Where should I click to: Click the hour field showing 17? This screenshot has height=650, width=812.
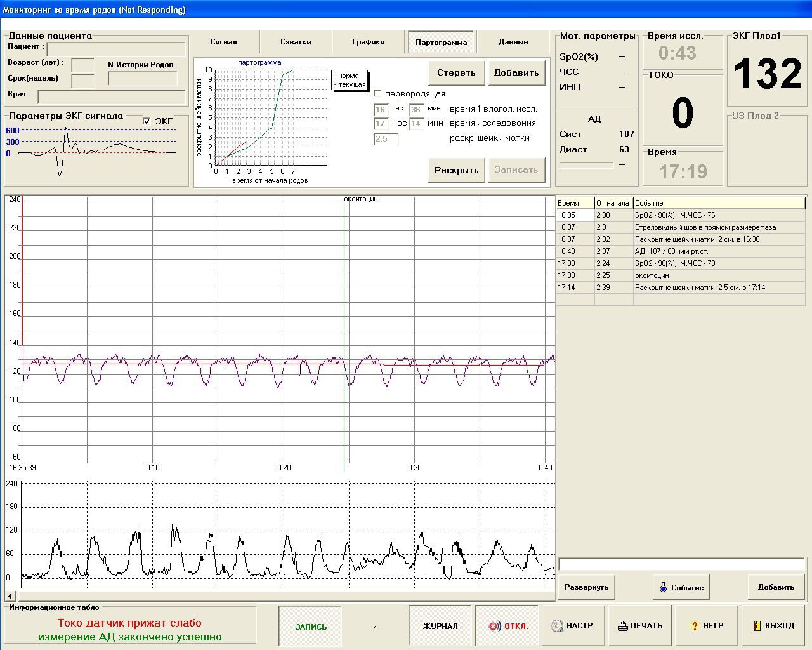381,124
